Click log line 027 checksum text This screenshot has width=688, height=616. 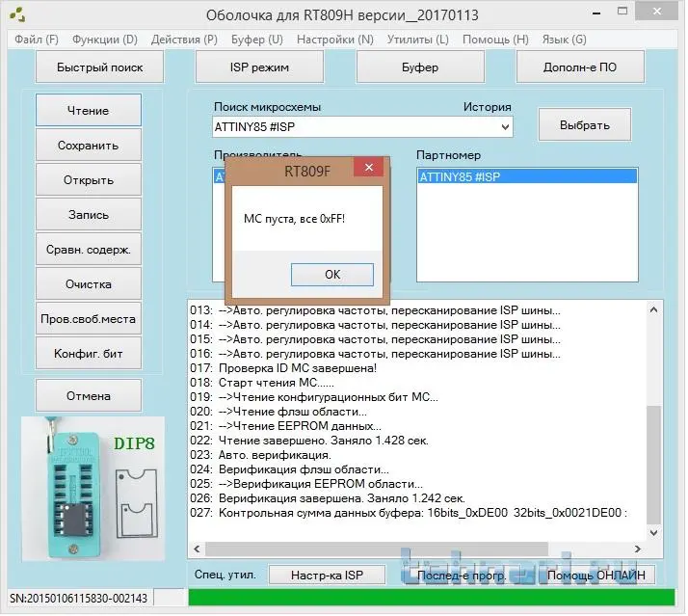(x=409, y=513)
